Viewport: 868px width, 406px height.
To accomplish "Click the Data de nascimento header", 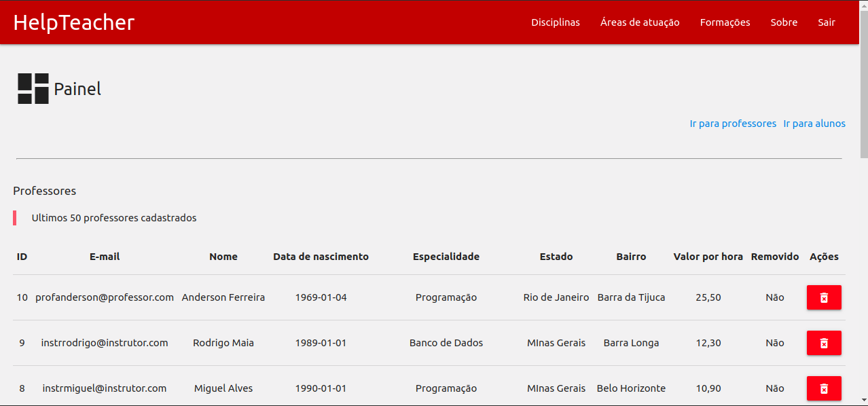I will tap(321, 257).
